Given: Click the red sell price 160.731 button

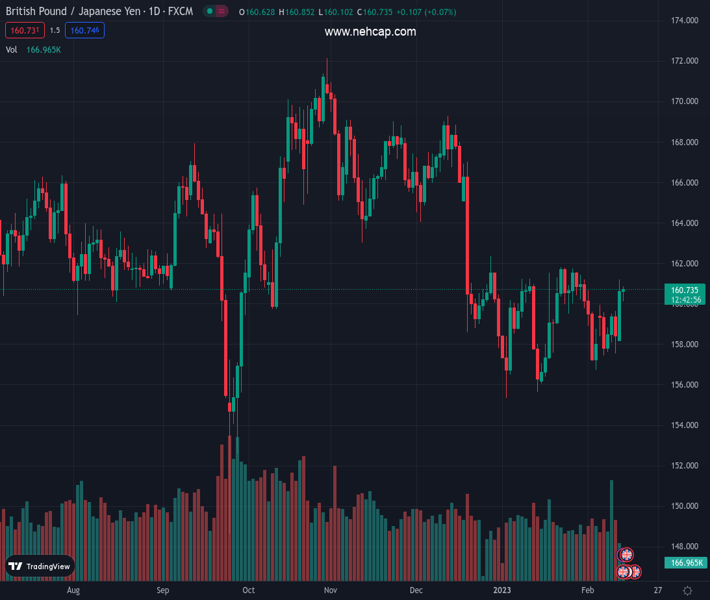Looking at the screenshot, I should coord(24,31).
